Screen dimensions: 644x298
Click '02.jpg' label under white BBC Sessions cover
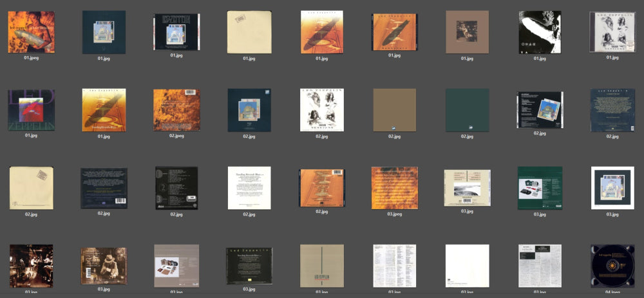[x=322, y=136]
